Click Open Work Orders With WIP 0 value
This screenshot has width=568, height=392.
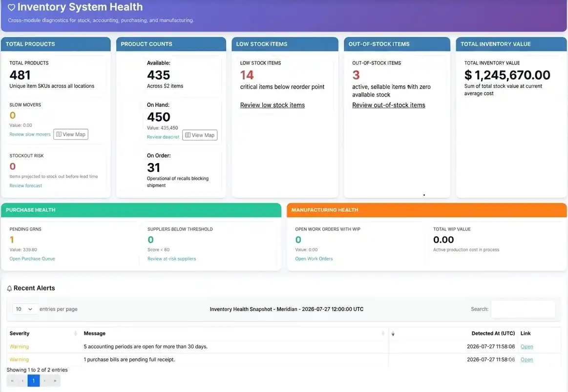tap(298, 240)
